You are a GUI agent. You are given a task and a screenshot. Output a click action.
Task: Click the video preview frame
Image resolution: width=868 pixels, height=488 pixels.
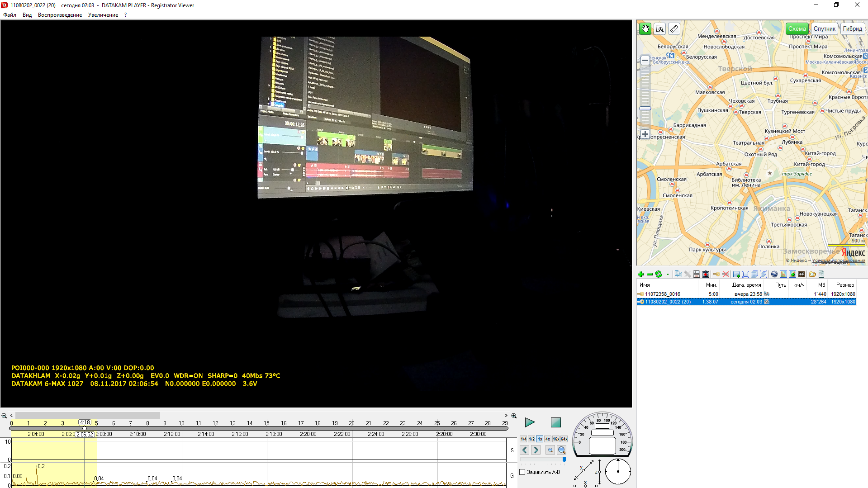(316, 213)
